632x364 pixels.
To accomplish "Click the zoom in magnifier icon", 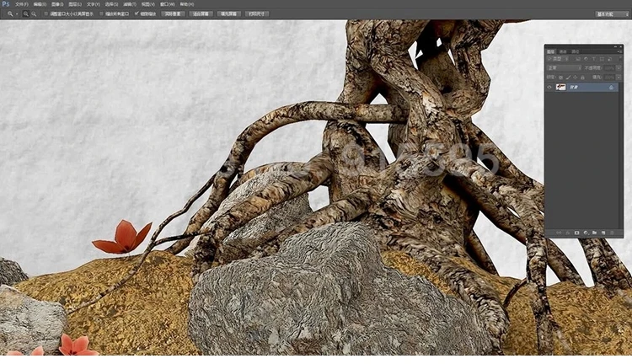I will (26, 14).
